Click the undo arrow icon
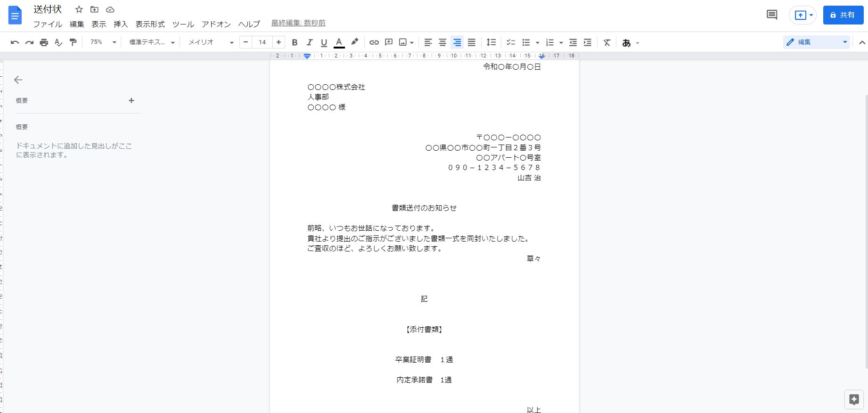Screen dimensions: 868x413 click(x=15, y=42)
